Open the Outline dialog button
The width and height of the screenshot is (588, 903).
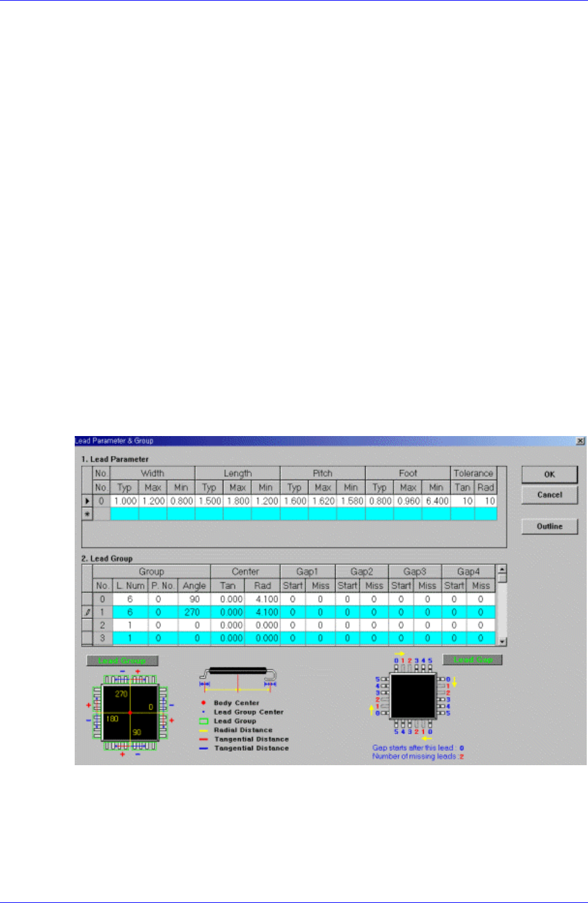click(x=549, y=526)
